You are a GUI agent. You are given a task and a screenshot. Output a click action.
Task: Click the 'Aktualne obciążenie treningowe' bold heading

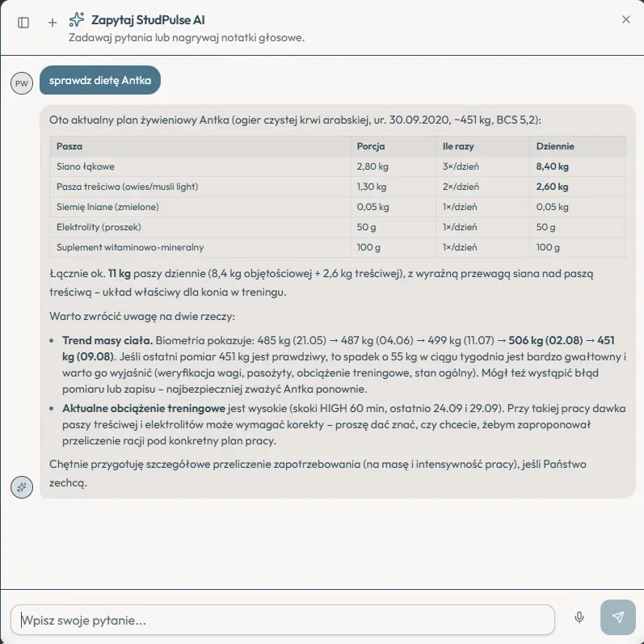(144, 408)
